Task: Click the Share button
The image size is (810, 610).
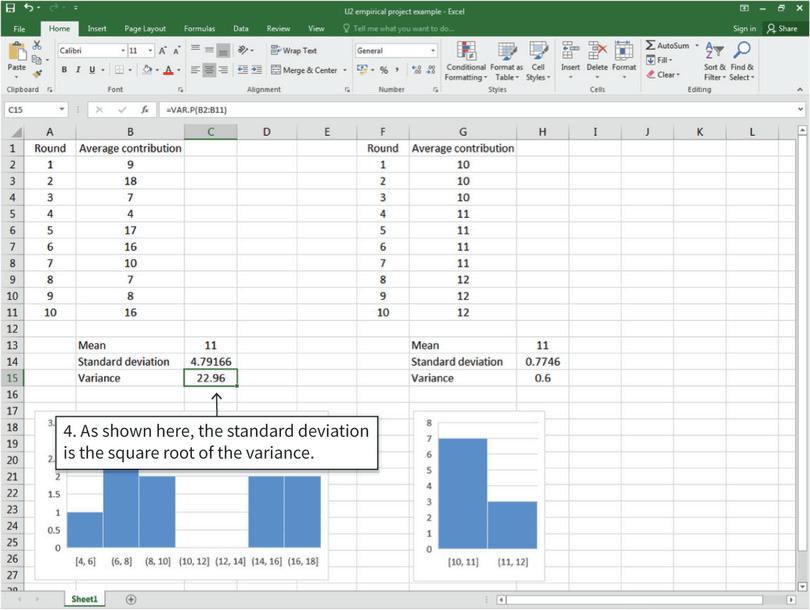Action: 783,30
